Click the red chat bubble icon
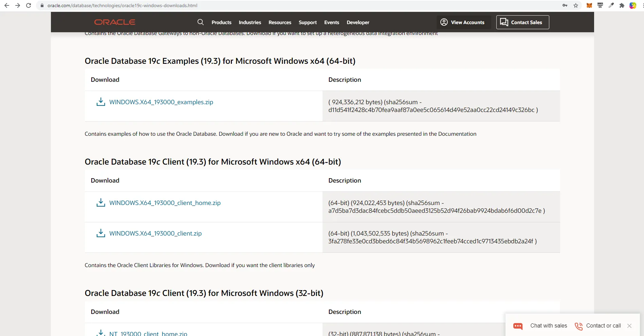This screenshot has height=336, width=644. pos(518,326)
